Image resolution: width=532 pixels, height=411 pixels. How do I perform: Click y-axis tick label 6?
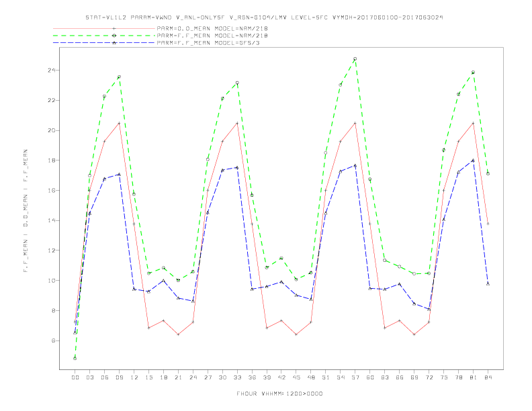[54, 340]
